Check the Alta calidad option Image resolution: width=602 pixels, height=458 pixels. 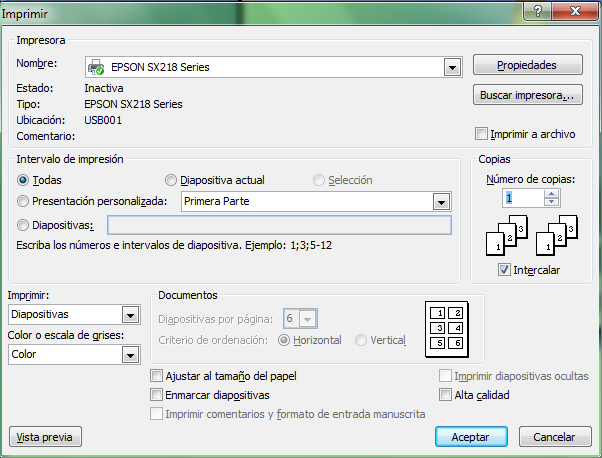click(x=446, y=395)
